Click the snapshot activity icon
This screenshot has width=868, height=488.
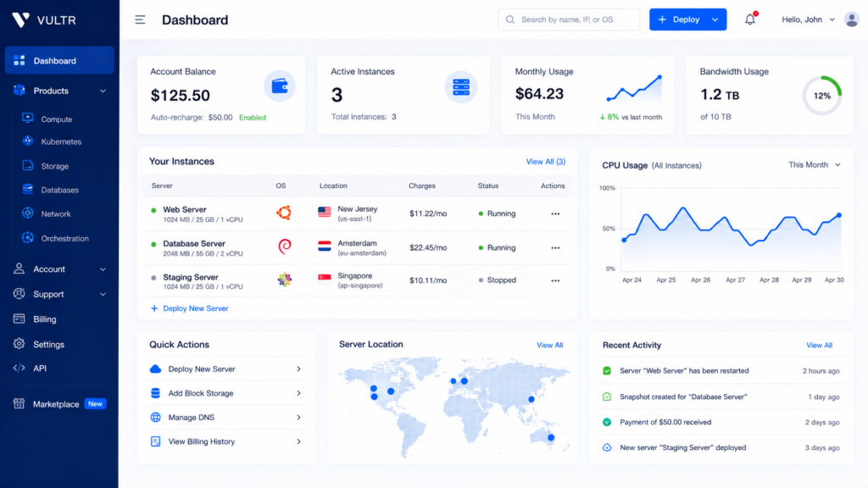click(607, 396)
